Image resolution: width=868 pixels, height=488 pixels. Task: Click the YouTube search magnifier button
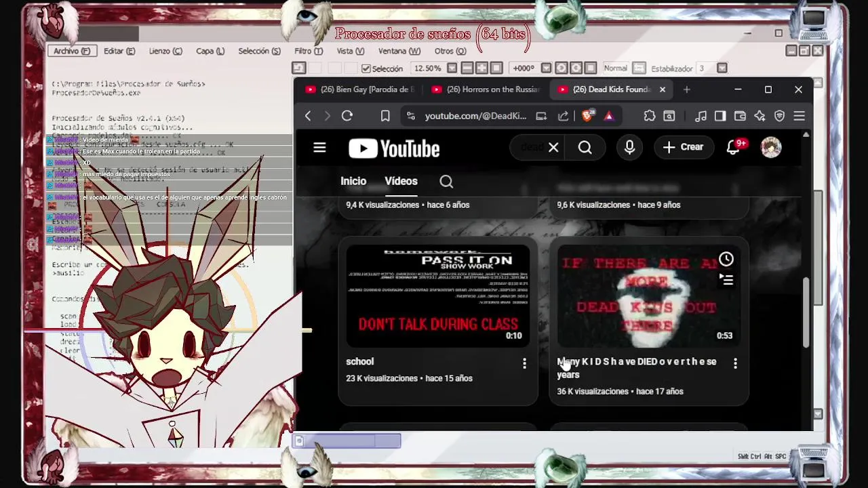(x=585, y=147)
